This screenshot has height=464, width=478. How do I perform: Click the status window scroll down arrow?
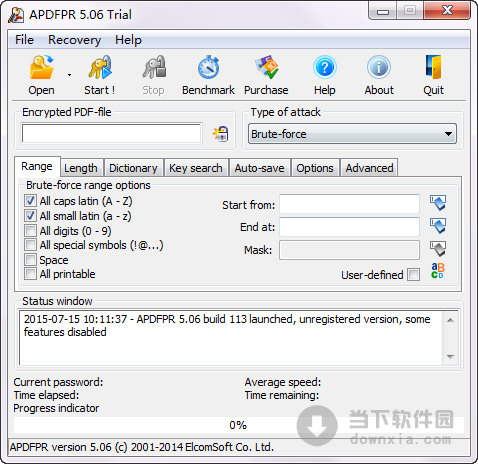(450, 357)
